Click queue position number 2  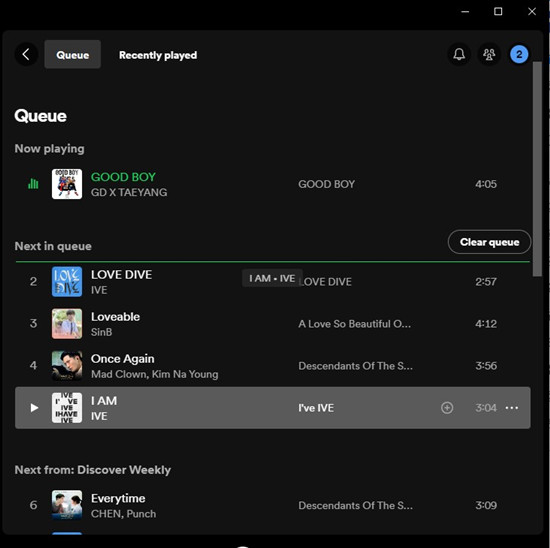tap(33, 281)
